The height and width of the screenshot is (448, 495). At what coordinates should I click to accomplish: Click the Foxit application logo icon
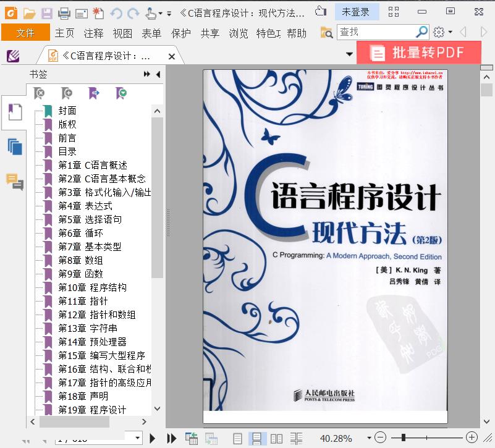tap(11, 13)
